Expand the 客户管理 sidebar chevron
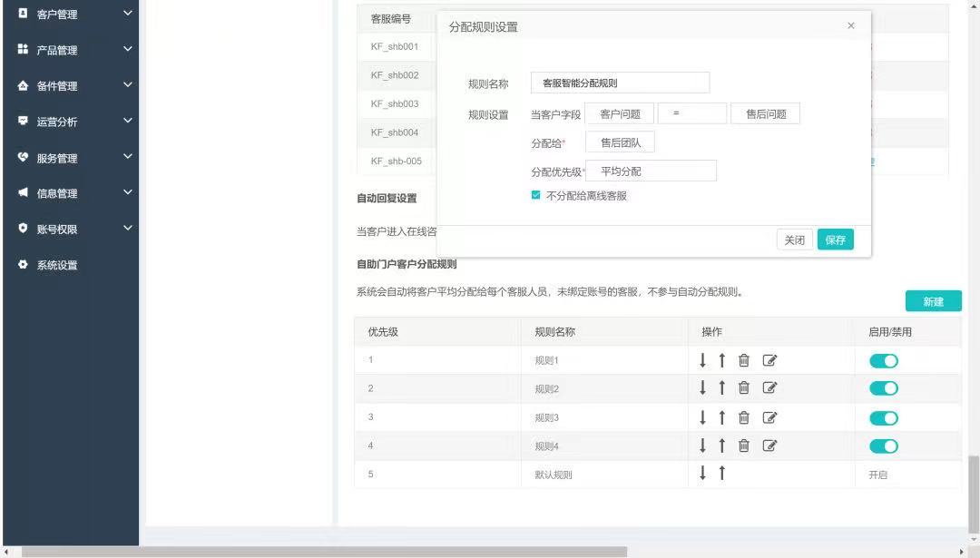 pyautogui.click(x=127, y=14)
